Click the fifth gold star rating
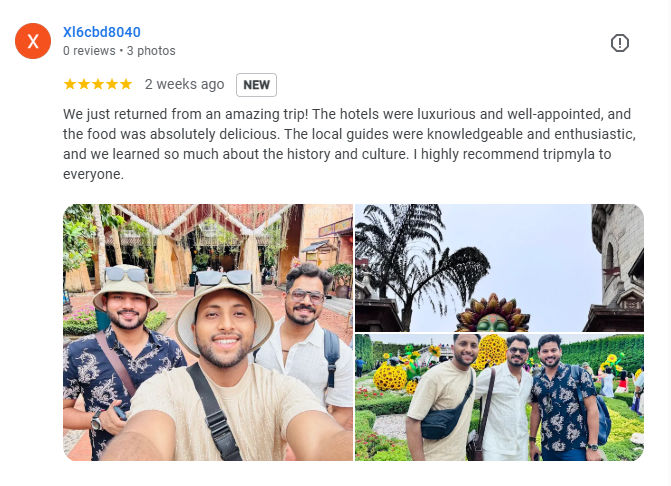The height and width of the screenshot is (486, 671). click(126, 84)
